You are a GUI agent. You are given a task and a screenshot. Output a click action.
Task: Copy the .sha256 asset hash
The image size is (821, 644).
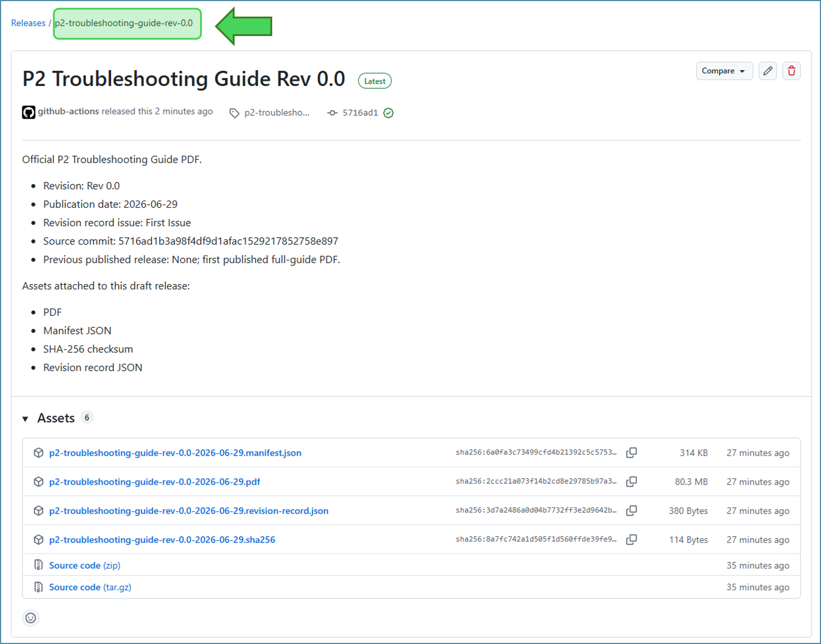coord(631,539)
